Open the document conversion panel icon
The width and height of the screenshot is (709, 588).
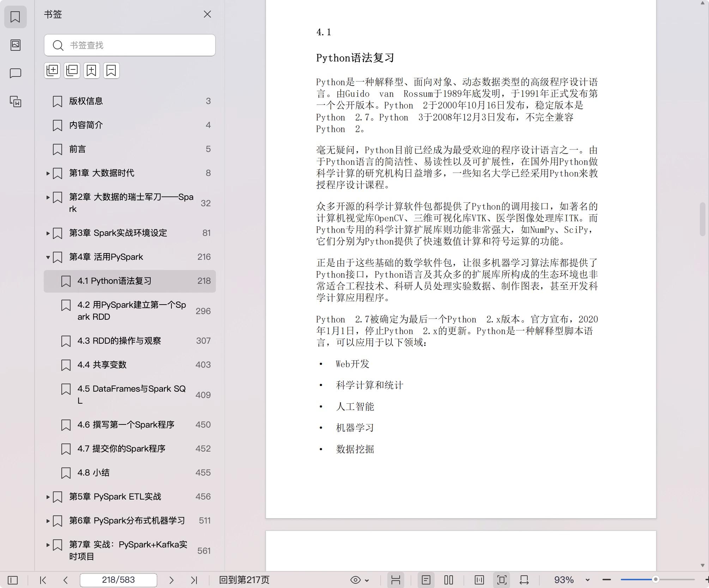coord(15,102)
